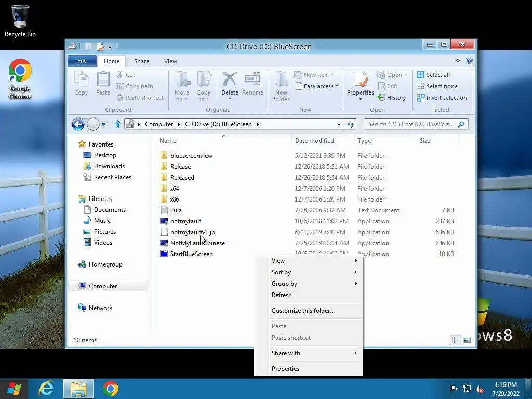Launch Internet Explorer from the taskbar
The image size is (532, 399).
(46, 389)
